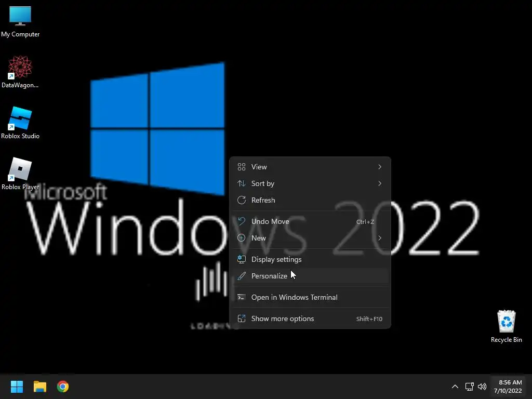The image size is (532, 399).
Task: Choose Sort by in the context menu
Action: [x=310, y=183]
